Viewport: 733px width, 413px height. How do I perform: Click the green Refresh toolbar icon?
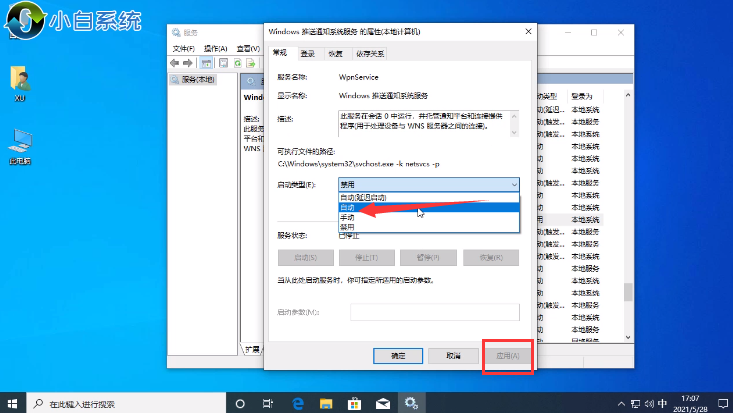tap(237, 63)
